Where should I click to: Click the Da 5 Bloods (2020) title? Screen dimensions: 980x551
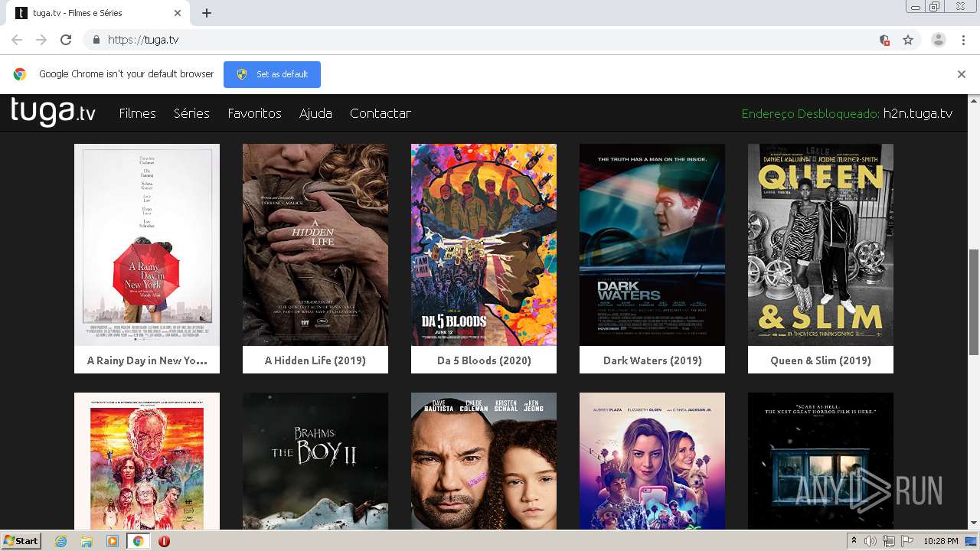point(484,360)
